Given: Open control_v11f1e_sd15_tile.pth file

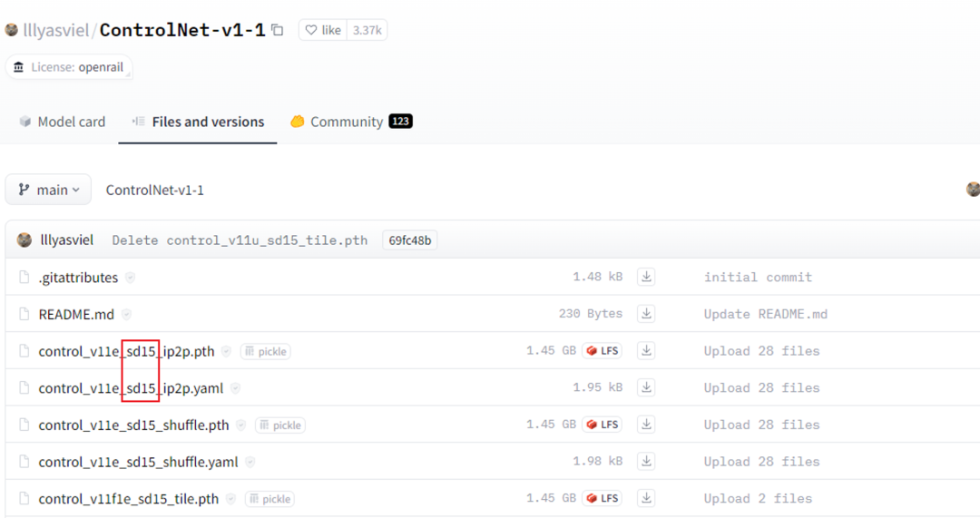Looking at the screenshot, I should point(129,499).
